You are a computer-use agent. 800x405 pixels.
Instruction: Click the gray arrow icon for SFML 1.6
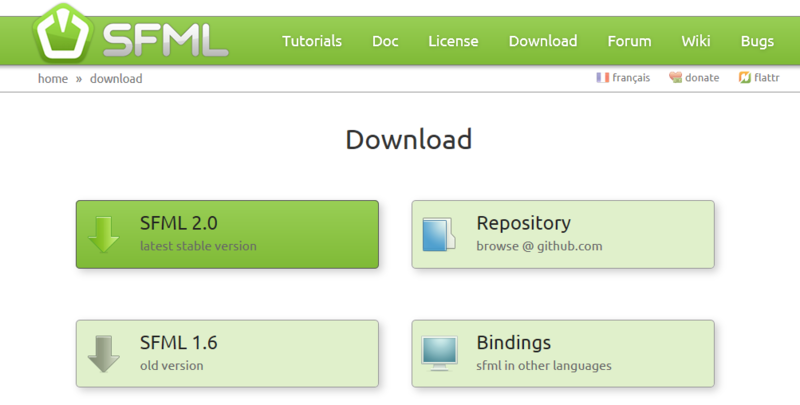[x=104, y=354]
